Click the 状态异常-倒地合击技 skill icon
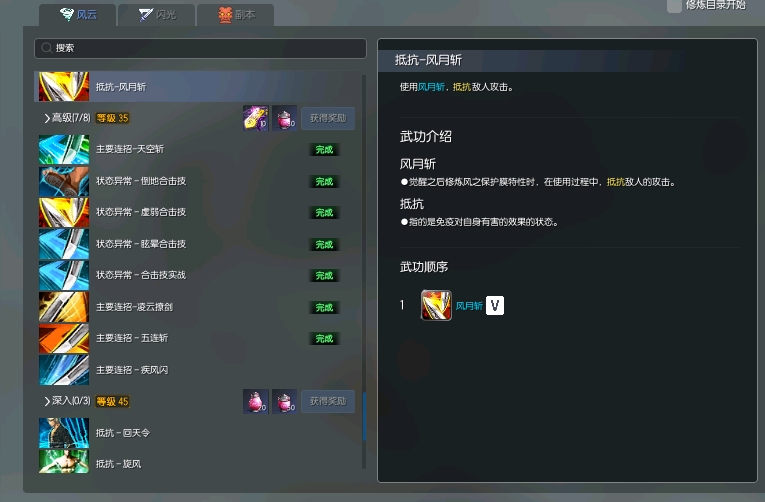 point(64,181)
